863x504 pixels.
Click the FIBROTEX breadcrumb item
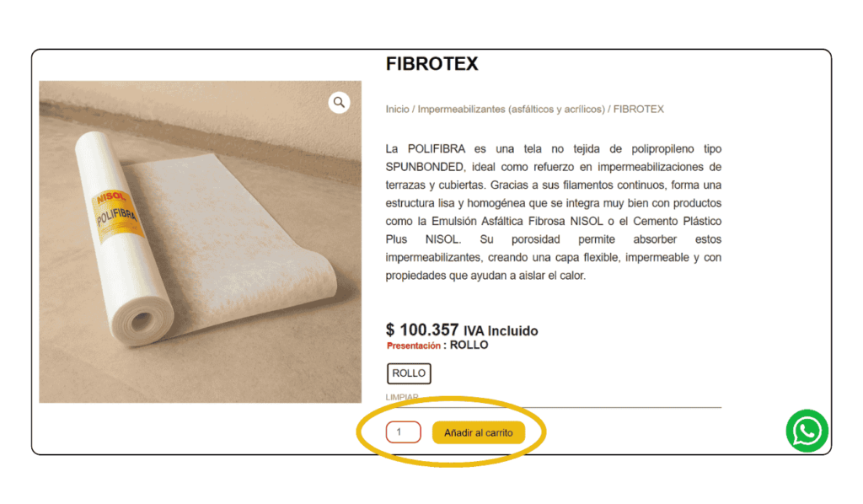click(639, 109)
